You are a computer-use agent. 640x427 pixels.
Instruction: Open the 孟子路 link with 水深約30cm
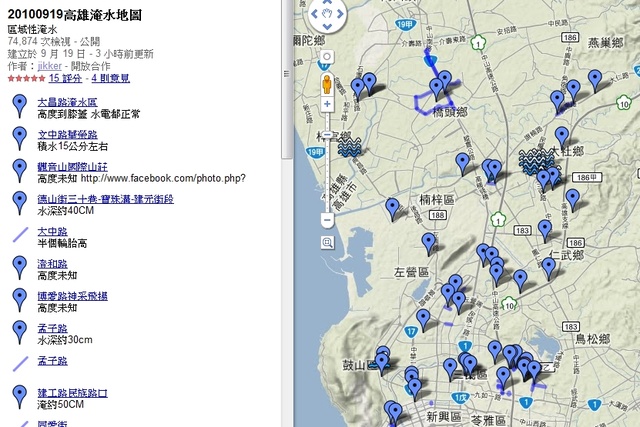point(52,328)
